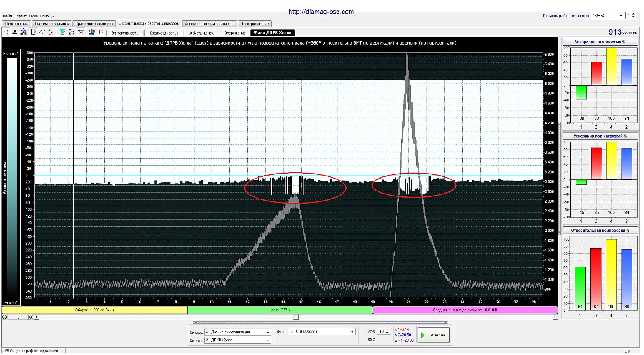Click the pink Средняя амплитуда сигнала field
The image size is (644, 355).
[x=465, y=310]
